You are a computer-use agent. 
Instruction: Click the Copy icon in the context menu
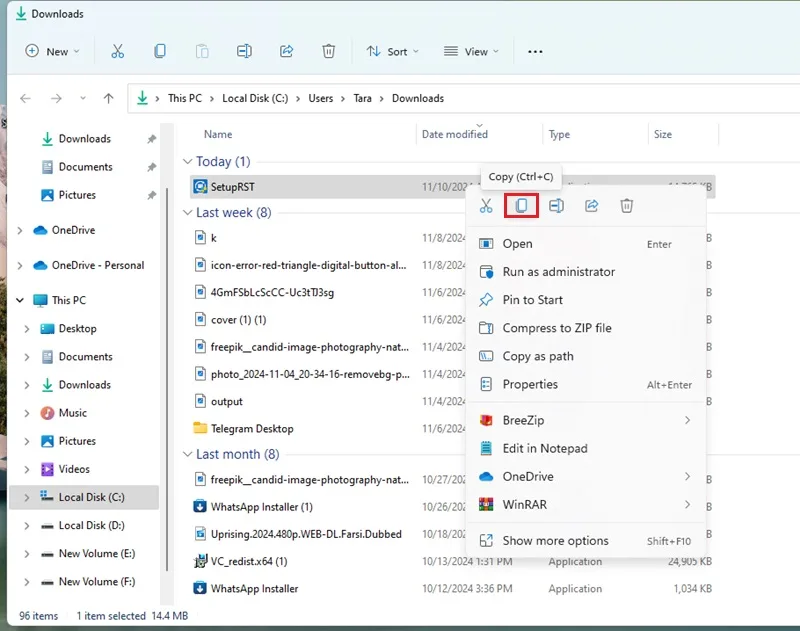[521, 206]
